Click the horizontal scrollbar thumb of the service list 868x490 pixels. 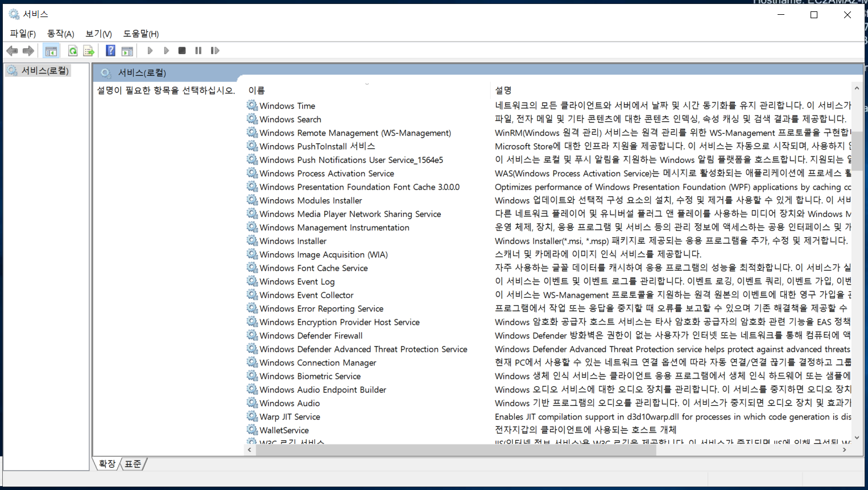[x=456, y=450]
